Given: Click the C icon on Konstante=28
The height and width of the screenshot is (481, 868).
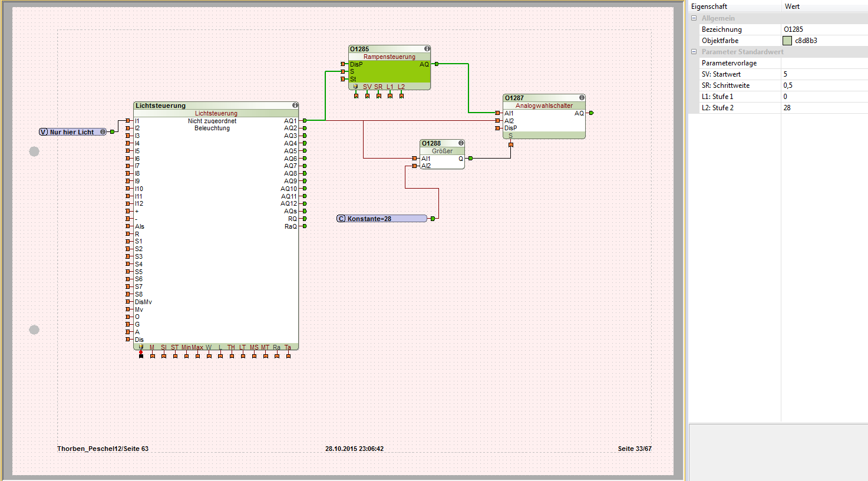Looking at the screenshot, I should point(341,219).
